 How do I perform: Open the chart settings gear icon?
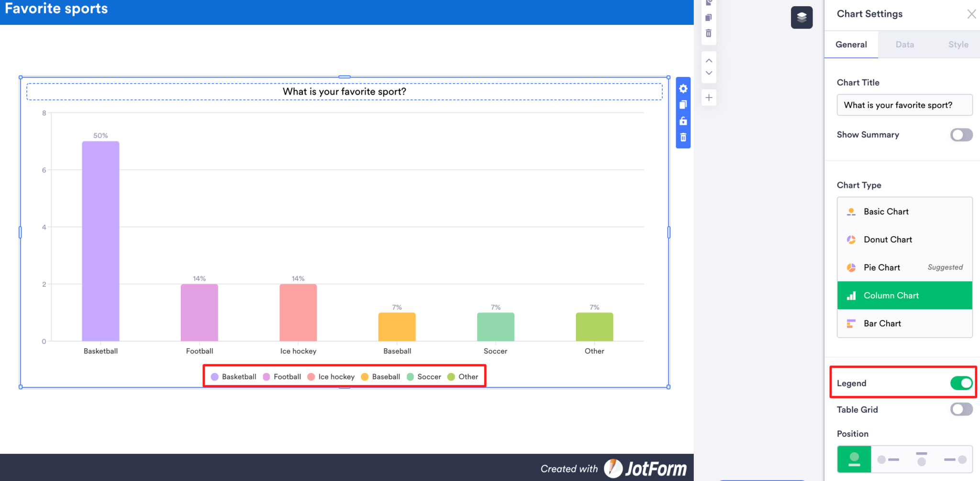(683, 88)
